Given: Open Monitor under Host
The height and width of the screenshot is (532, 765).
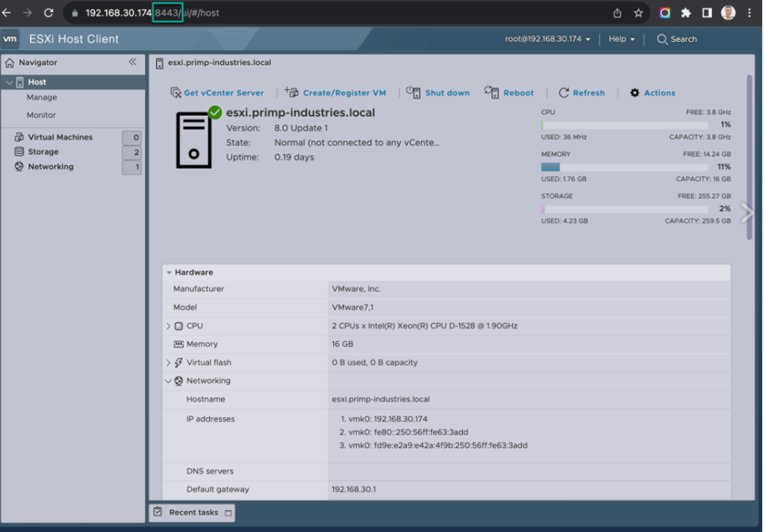Looking at the screenshot, I should (x=41, y=115).
